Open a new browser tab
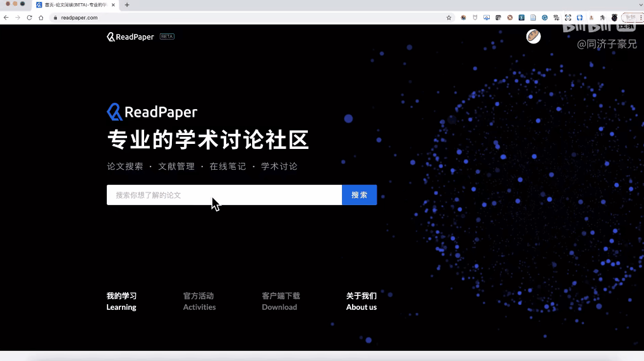 [x=127, y=5]
